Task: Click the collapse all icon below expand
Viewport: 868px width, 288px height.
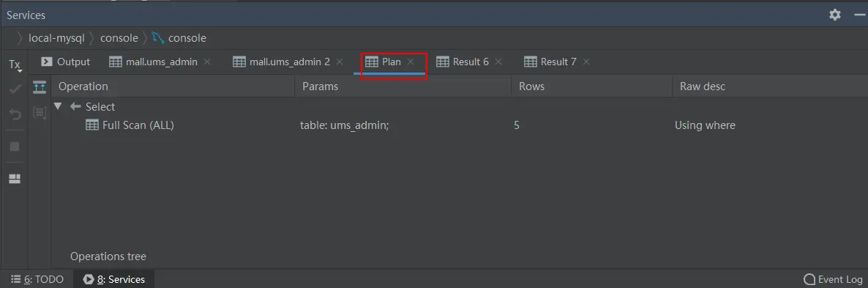Action: (x=40, y=112)
